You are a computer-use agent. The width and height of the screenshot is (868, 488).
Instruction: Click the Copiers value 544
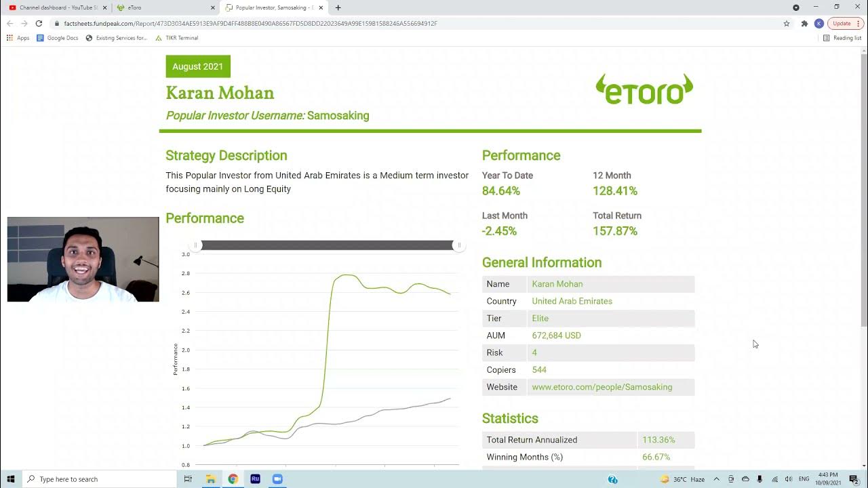pyautogui.click(x=539, y=370)
